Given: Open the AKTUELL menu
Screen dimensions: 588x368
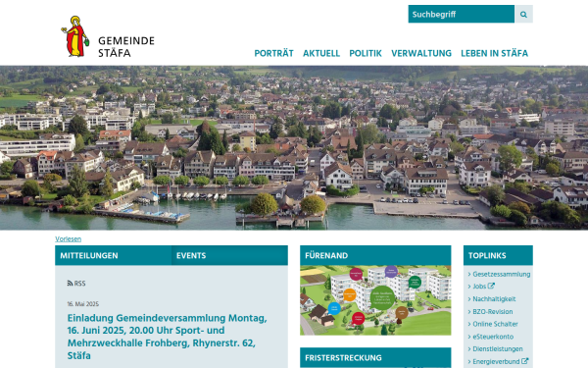Looking at the screenshot, I should [321, 53].
